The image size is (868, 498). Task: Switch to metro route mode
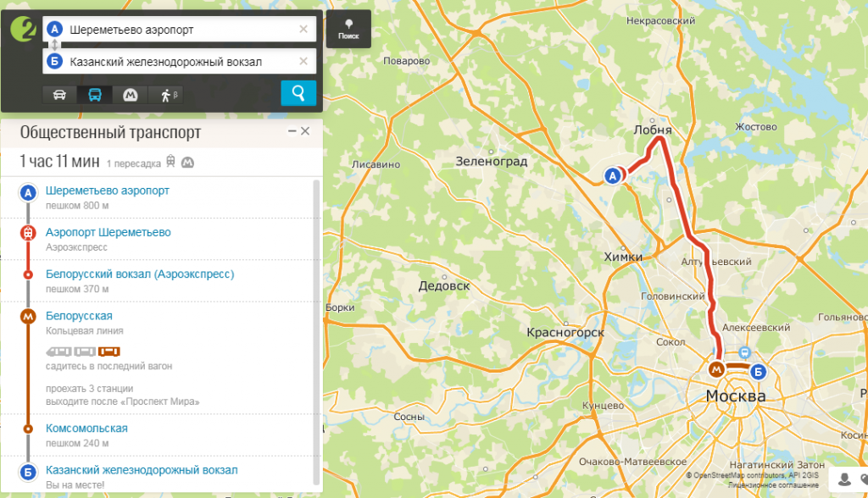[x=130, y=95]
